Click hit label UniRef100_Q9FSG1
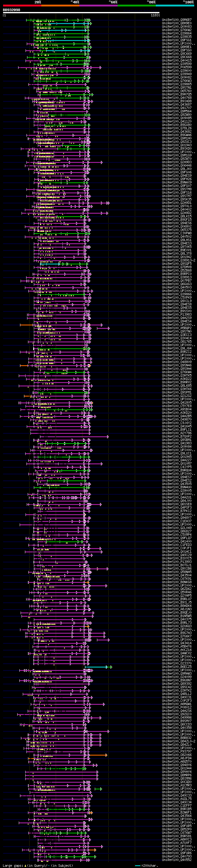The width and height of the screenshot is (197, 868). (x=177, y=40)
